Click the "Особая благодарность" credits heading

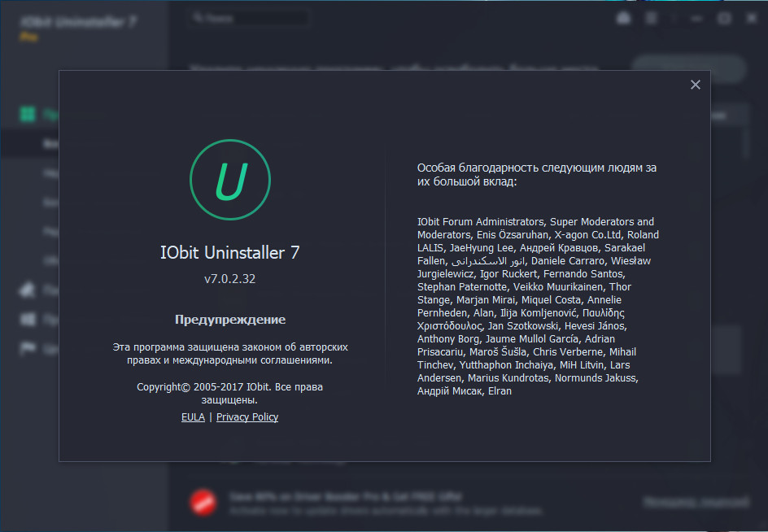(537, 174)
